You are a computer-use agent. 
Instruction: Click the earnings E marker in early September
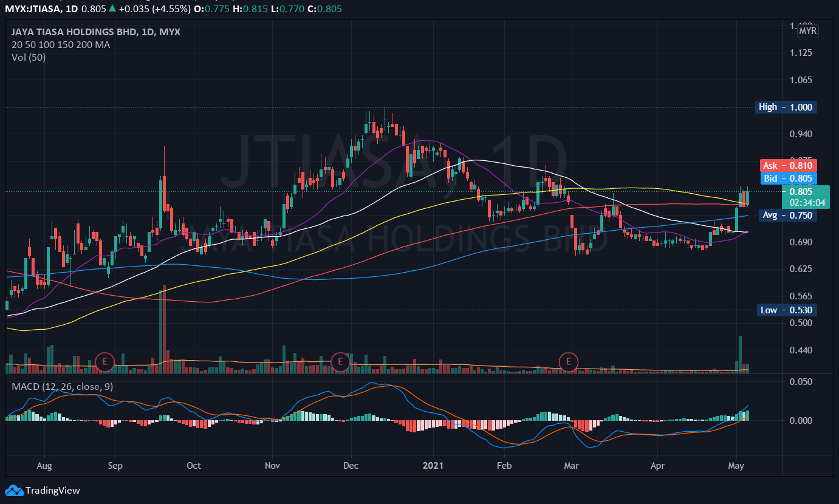[105, 362]
